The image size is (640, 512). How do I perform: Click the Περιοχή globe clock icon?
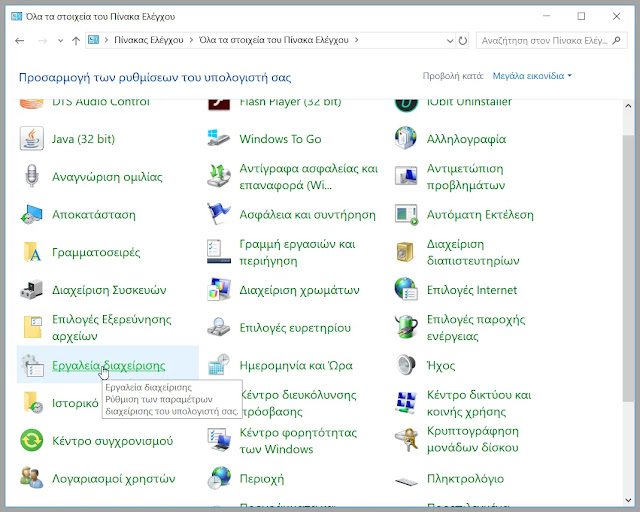click(x=219, y=478)
